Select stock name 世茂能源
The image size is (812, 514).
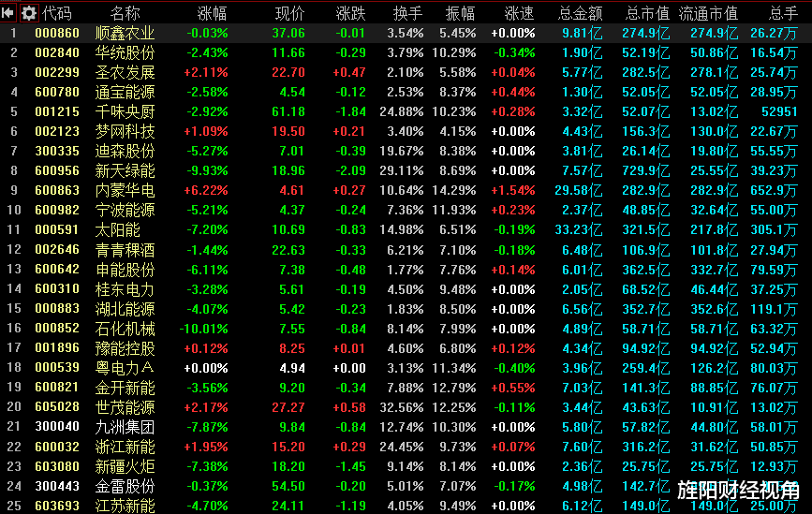[125, 407]
